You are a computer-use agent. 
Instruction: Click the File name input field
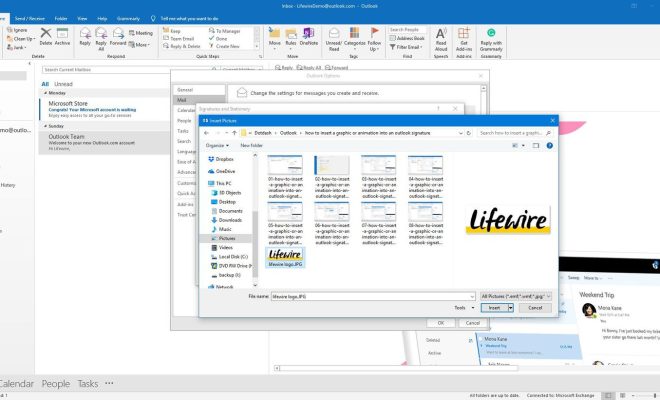(370, 297)
